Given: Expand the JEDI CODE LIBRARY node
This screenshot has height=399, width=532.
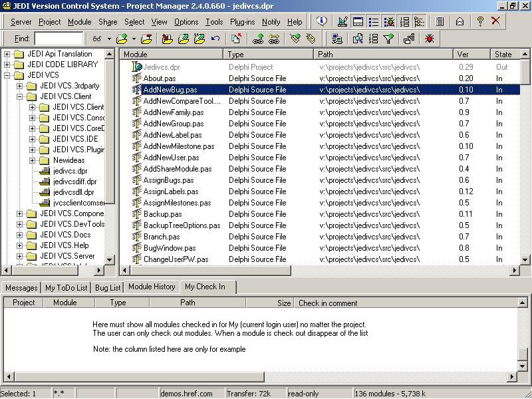Looking at the screenshot, I should click(7, 65).
